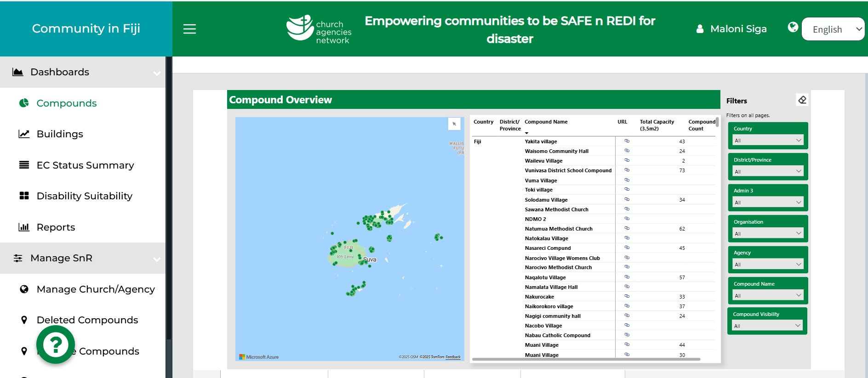The height and width of the screenshot is (378, 868).
Task: Clear all filters with eraser icon
Action: tap(802, 100)
